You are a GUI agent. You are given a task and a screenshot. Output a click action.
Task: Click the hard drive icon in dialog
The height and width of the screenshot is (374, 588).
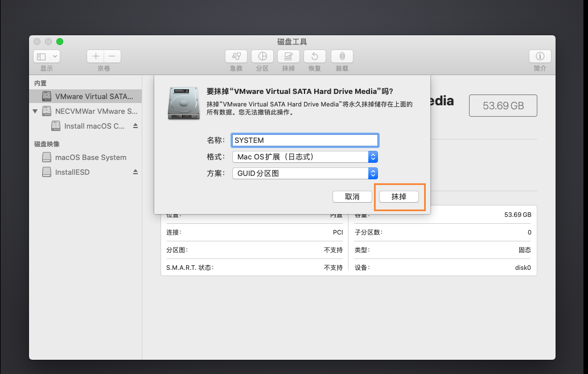click(184, 103)
